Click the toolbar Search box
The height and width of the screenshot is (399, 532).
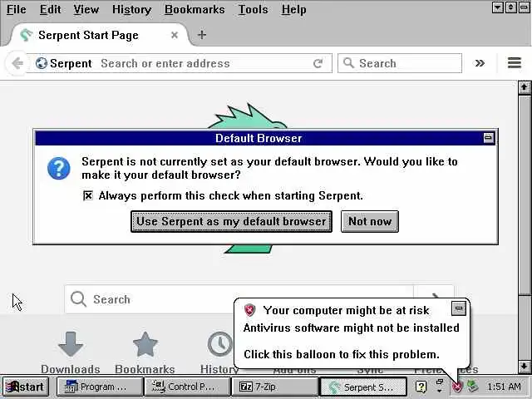click(400, 63)
